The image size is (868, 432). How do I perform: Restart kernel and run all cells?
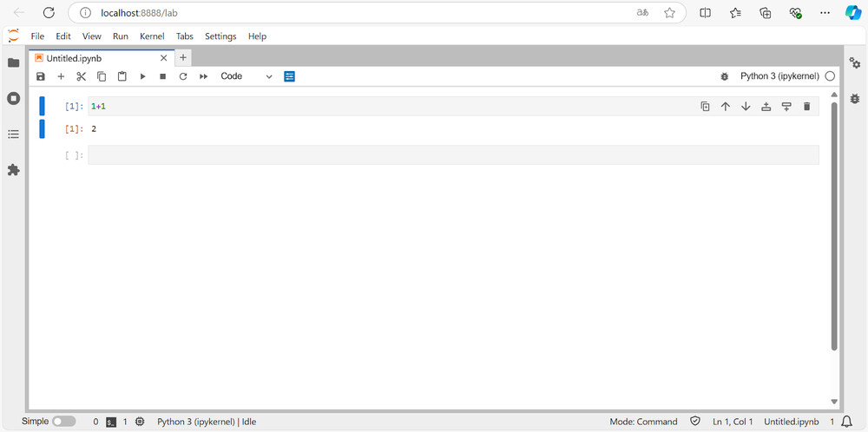click(x=204, y=77)
